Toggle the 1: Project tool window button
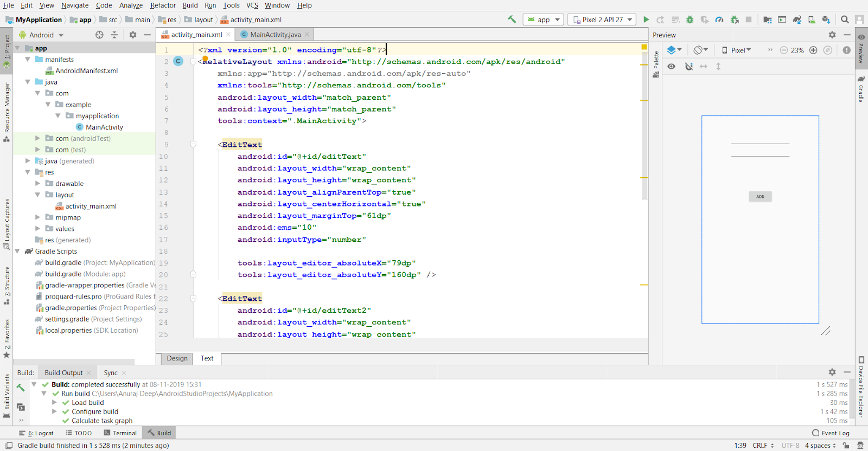 click(x=7, y=51)
